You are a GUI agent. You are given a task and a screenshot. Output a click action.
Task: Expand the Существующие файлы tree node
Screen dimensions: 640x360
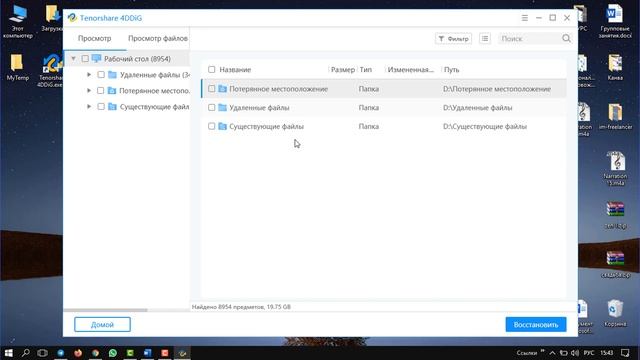(x=89, y=107)
